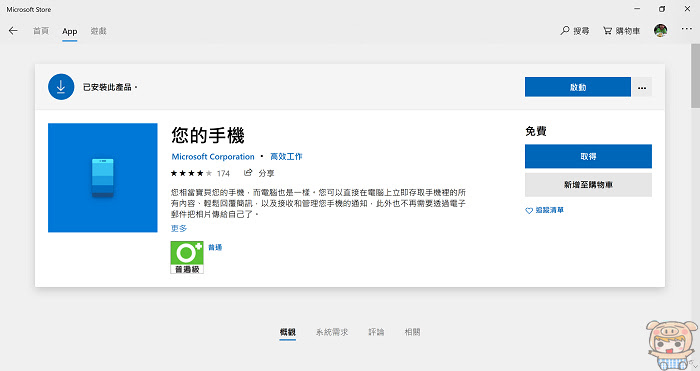The image size is (700, 371).
Task: Select the 概觀 overview tab
Action: click(x=288, y=332)
